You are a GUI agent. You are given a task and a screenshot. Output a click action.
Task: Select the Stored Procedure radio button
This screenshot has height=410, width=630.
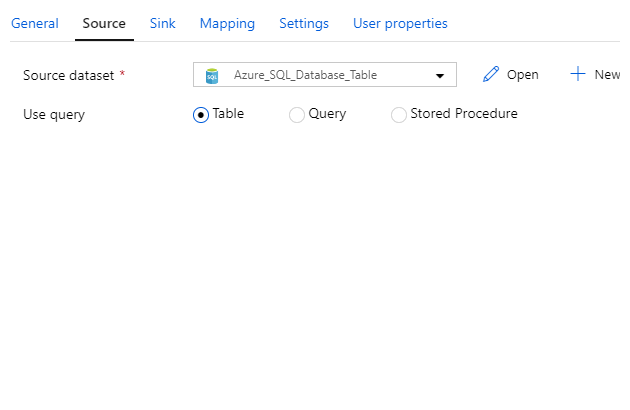click(x=399, y=115)
